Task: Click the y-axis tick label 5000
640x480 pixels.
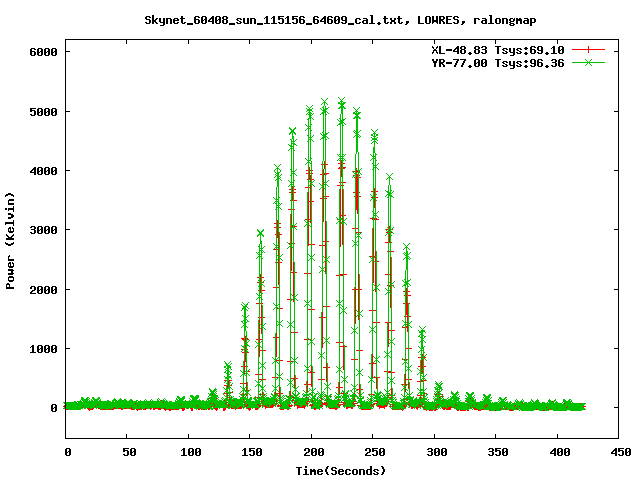Action: [x=43, y=112]
